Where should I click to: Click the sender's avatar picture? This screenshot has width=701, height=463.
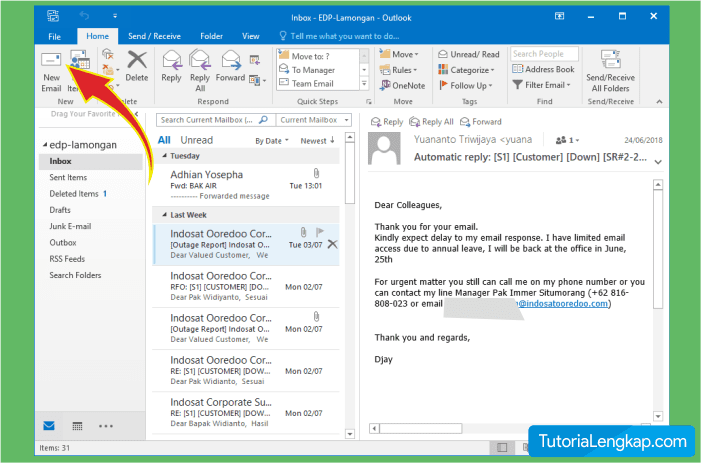pyautogui.click(x=384, y=148)
